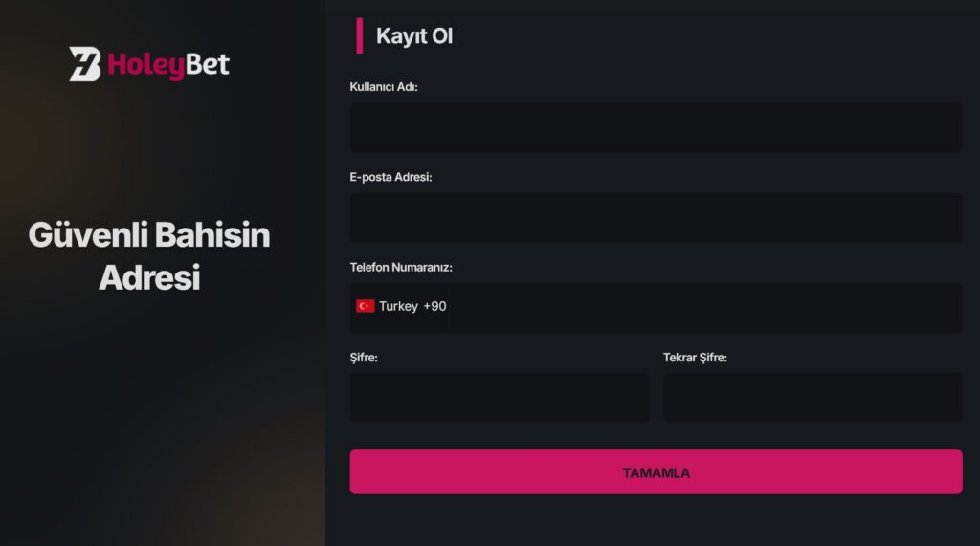980x546 pixels.
Task: Focus the Kullanıcı Adı input field
Action: 656,127
